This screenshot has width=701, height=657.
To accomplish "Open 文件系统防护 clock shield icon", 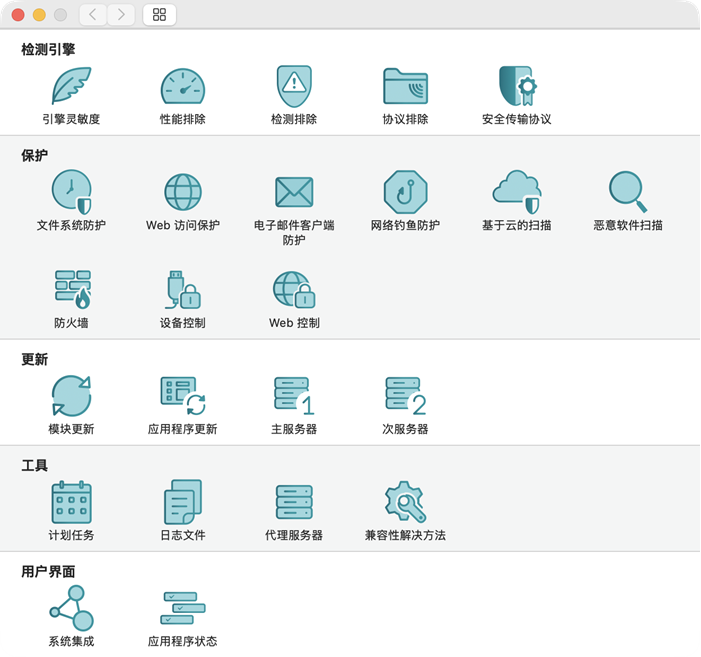I will [72, 192].
